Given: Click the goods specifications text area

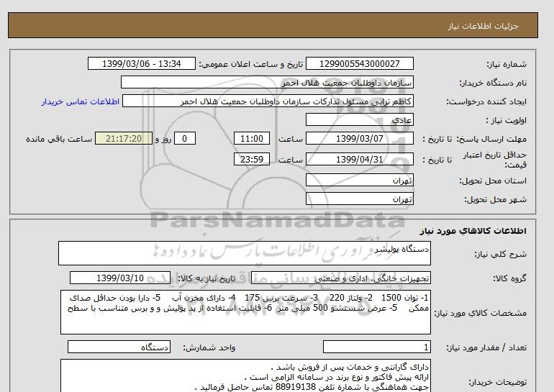Looking at the screenshot, I should coord(245,312).
